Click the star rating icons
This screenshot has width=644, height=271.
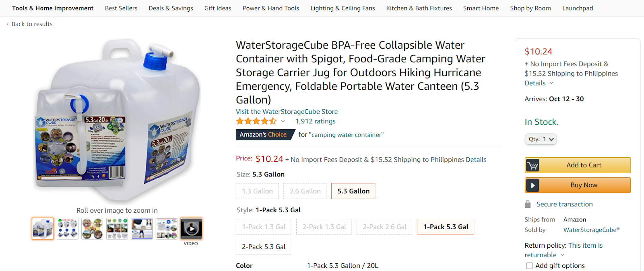pos(256,121)
